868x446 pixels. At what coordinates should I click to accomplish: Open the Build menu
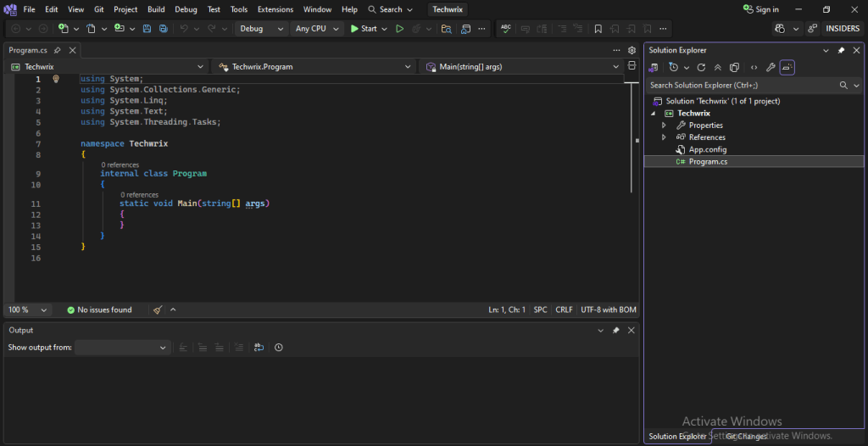click(x=156, y=9)
